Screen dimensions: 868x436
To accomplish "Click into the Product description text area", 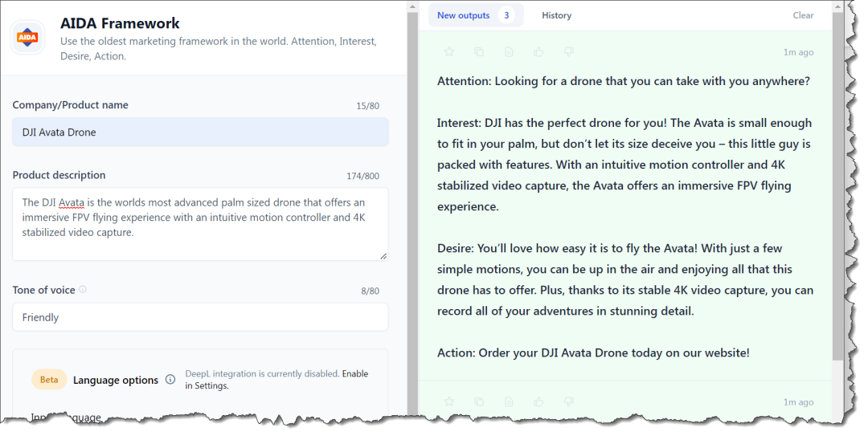I will (200, 223).
